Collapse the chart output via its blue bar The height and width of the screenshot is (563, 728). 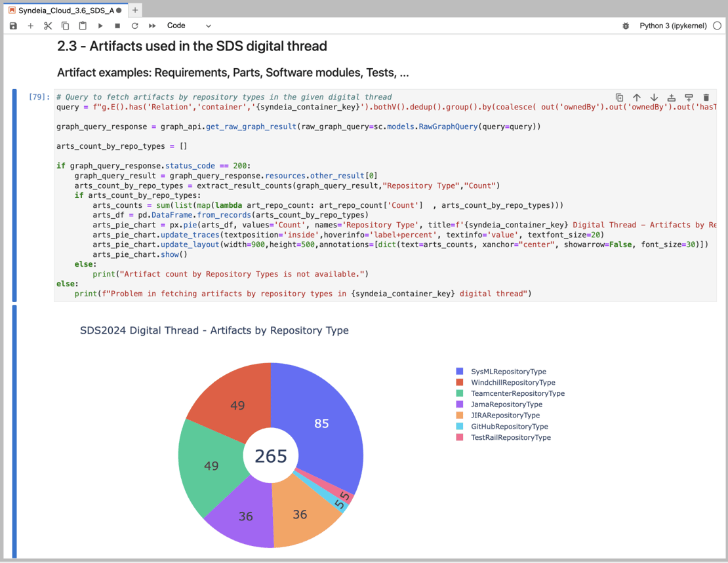14,432
